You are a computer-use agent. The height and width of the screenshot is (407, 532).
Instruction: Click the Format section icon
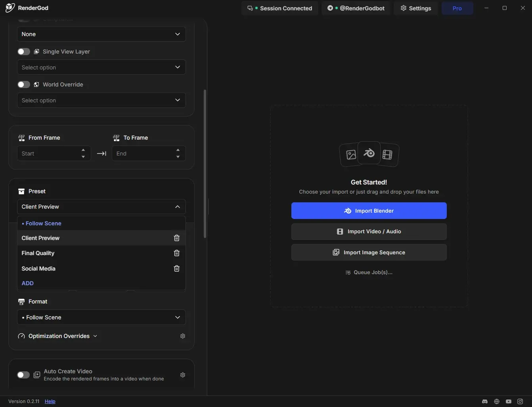click(21, 301)
